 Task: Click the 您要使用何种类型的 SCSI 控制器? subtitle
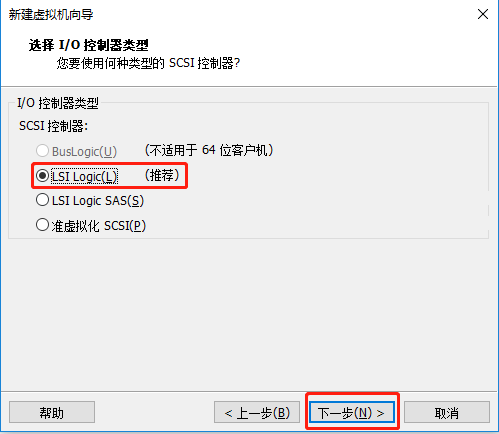(148, 63)
